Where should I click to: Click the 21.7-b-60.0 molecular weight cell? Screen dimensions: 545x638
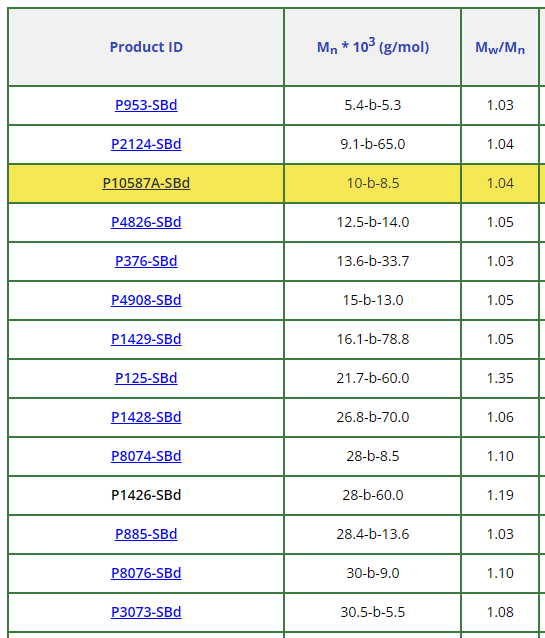(x=373, y=378)
